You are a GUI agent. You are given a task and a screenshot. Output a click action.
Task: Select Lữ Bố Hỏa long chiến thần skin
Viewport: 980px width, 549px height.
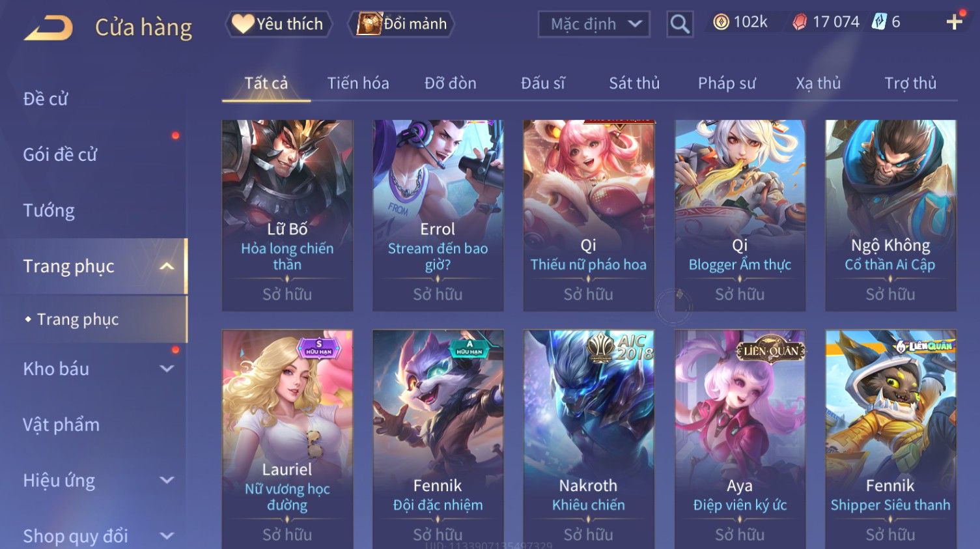click(287, 215)
